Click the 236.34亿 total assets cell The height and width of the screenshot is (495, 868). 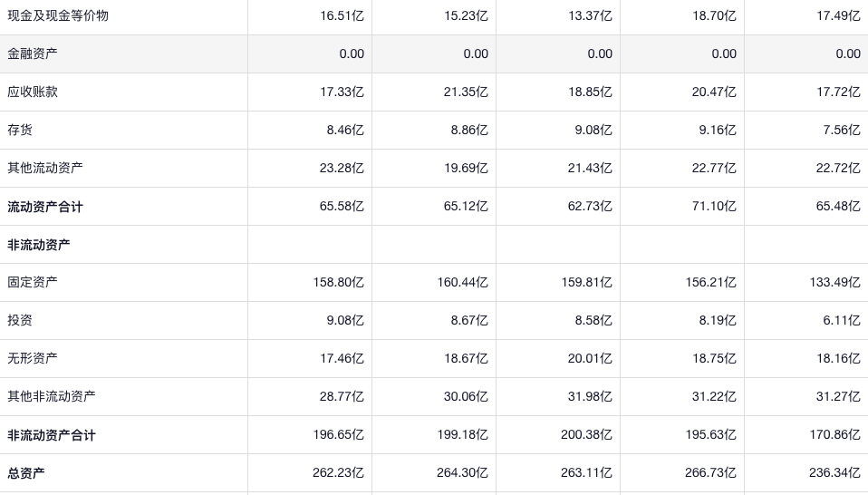[x=834, y=473]
